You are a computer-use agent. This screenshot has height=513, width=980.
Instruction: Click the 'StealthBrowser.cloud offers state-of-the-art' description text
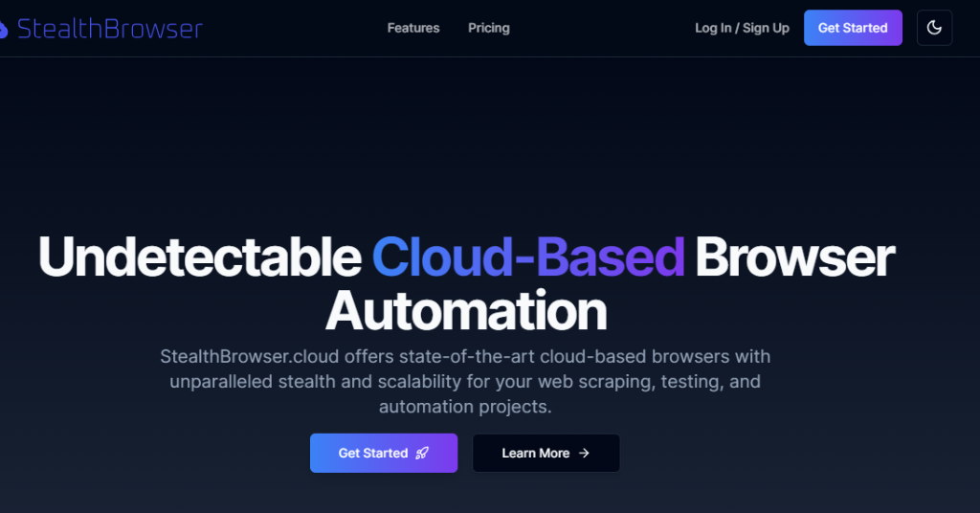pyautogui.click(x=465, y=381)
